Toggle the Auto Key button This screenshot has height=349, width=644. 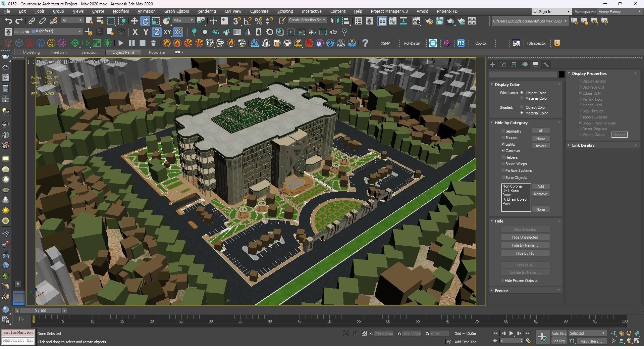point(559,333)
